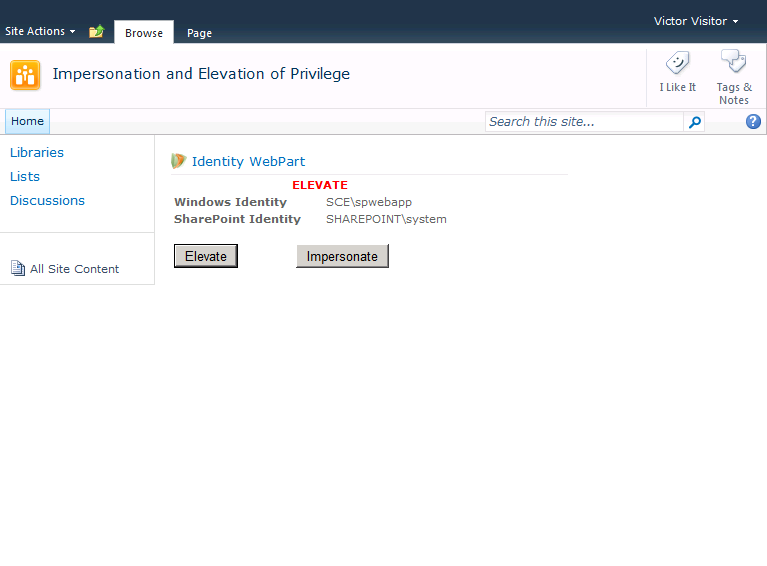Click the Identity WebPart title link
This screenshot has height=566, width=767.
pos(248,161)
